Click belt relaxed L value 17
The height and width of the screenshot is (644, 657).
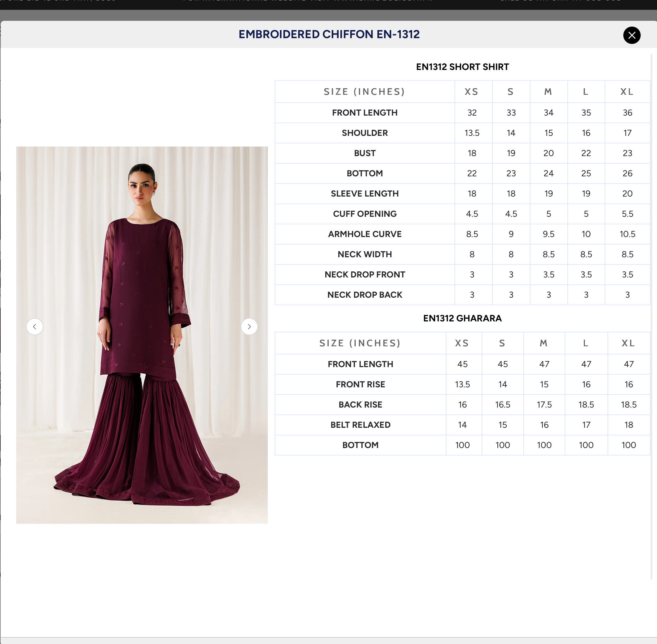pyautogui.click(x=586, y=425)
